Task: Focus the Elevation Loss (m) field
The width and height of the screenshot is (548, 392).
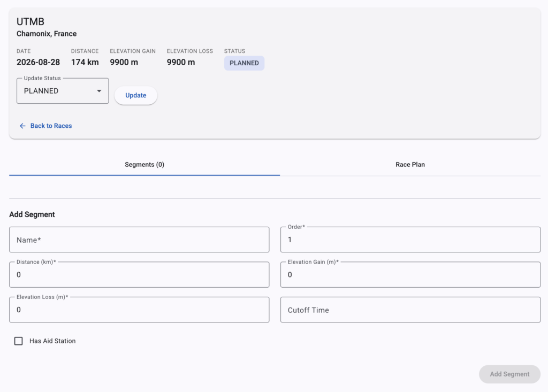Action: click(x=139, y=310)
